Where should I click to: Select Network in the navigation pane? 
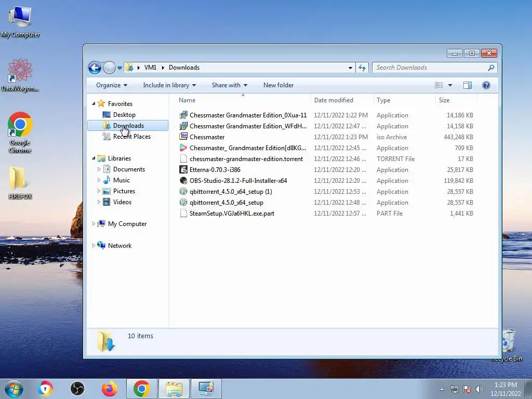pyautogui.click(x=119, y=245)
